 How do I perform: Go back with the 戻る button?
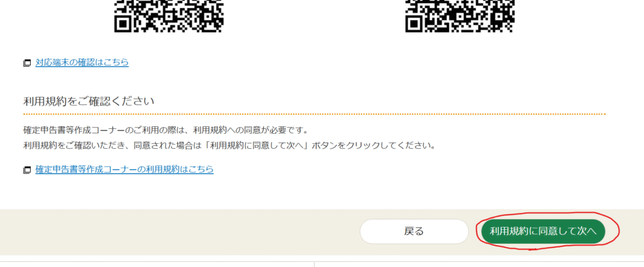click(414, 231)
